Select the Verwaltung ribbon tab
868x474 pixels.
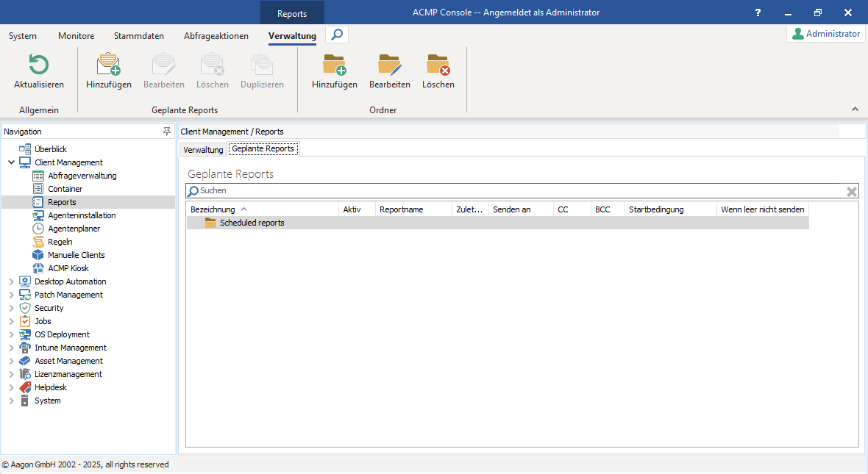click(x=292, y=35)
